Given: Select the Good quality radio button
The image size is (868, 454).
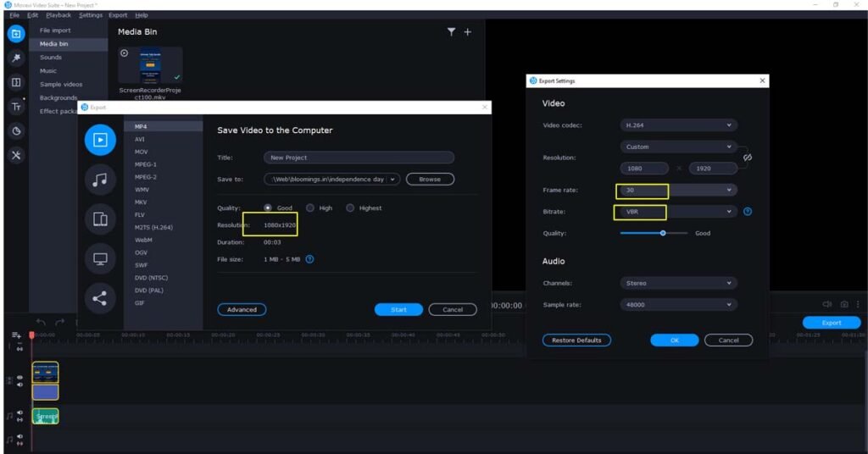Looking at the screenshot, I should click(268, 208).
